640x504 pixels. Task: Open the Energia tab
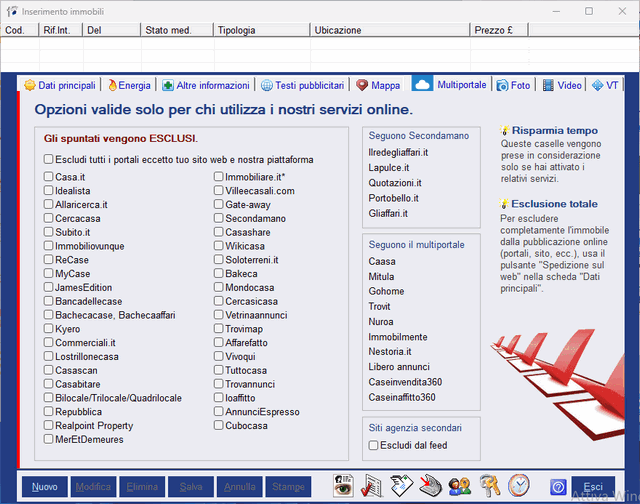[x=129, y=85]
